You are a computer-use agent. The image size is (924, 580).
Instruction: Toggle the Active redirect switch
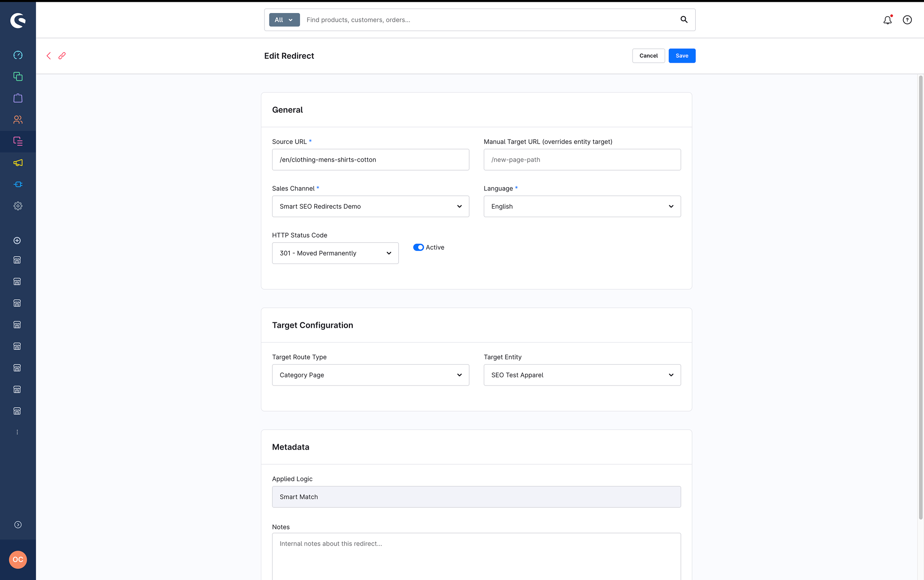(418, 247)
